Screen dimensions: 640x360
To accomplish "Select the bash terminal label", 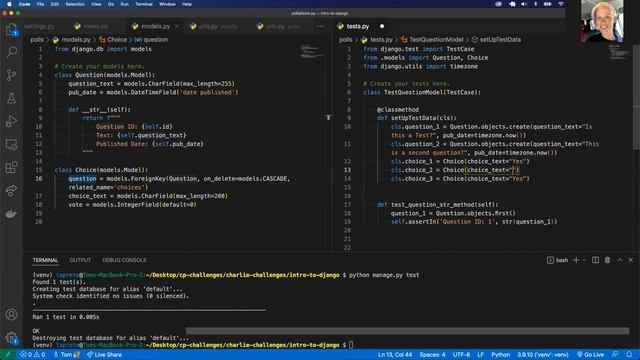I will pos(558,260).
